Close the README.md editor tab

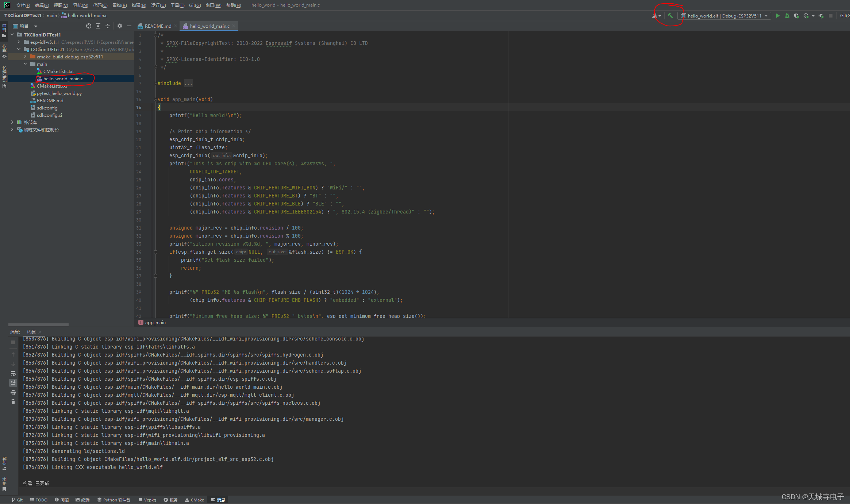point(176,26)
